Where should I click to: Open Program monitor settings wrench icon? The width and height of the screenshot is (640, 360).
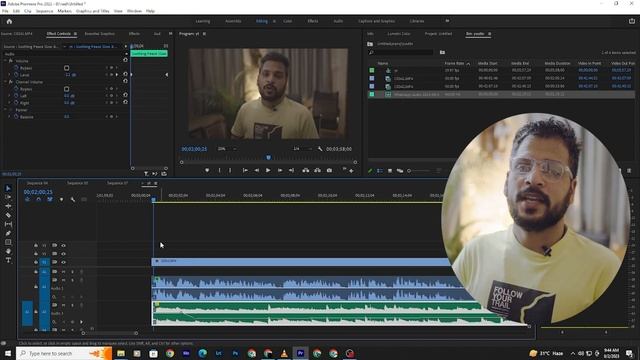tap(320, 149)
